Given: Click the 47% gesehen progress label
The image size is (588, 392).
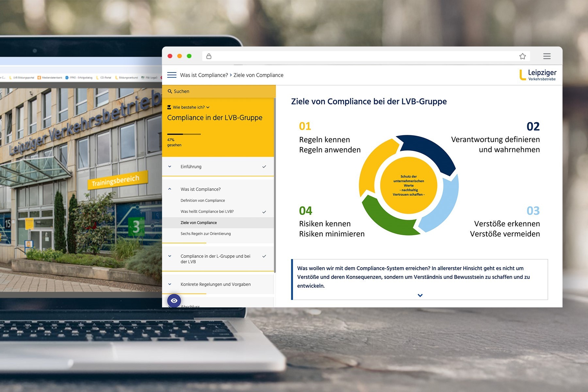Looking at the screenshot, I should click(x=174, y=142).
